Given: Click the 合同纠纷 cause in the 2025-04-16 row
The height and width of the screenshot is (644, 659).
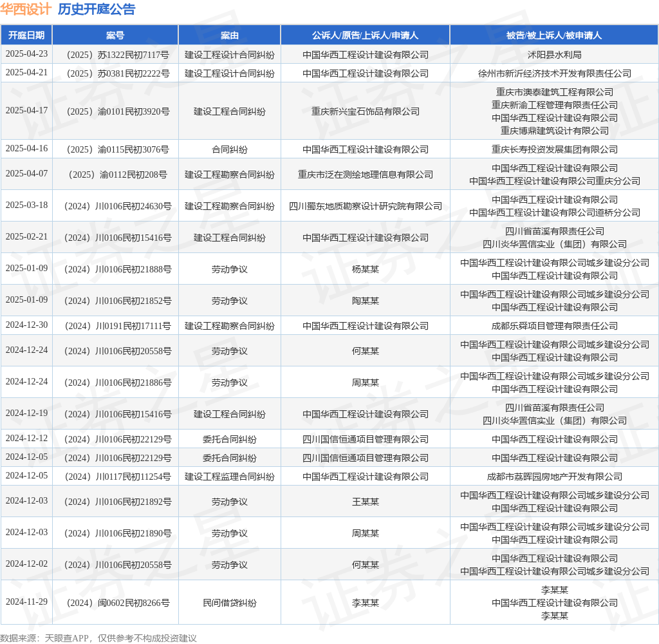Looking at the screenshot, I should click(x=230, y=149).
